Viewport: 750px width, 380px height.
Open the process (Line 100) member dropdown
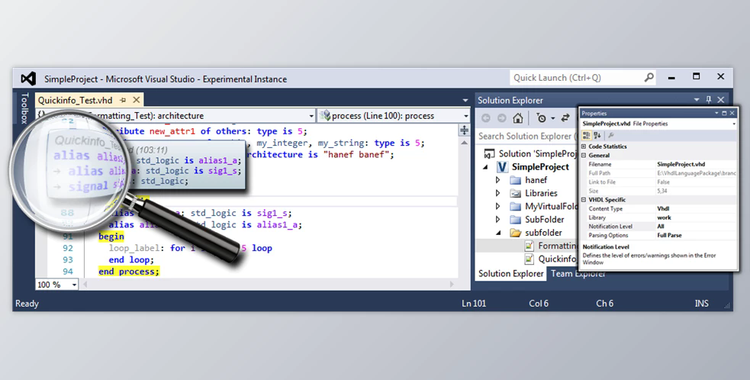point(465,116)
